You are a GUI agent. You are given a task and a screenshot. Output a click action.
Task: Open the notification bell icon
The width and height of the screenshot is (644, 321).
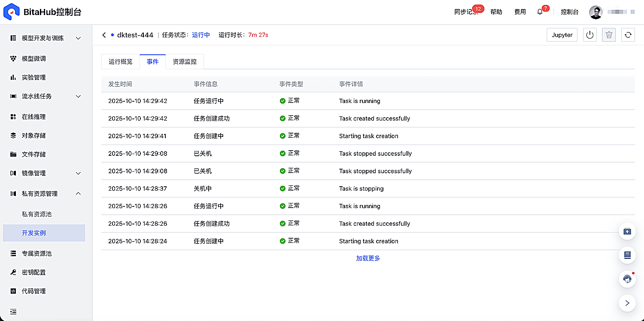[540, 12]
